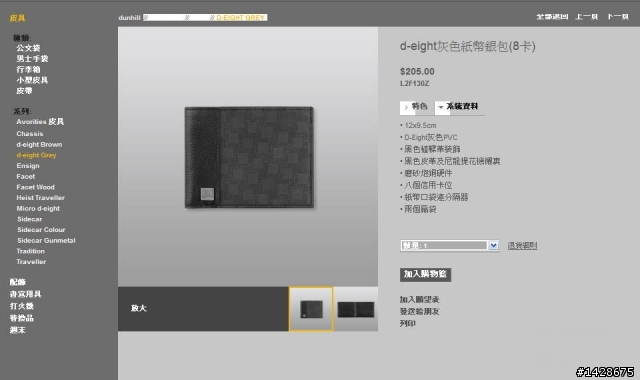
Task: Select the Avorities 皮具 series
Action: (x=40, y=122)
